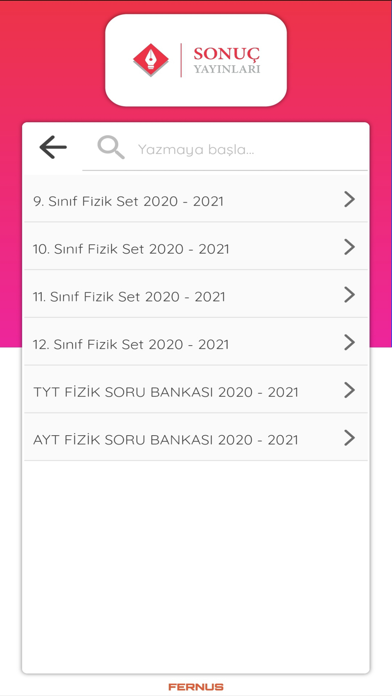Choose 11. Sınıf Fizik Set 2020 - 2021
This screenshot has height=696, width=392.
[x=196, y=294]
